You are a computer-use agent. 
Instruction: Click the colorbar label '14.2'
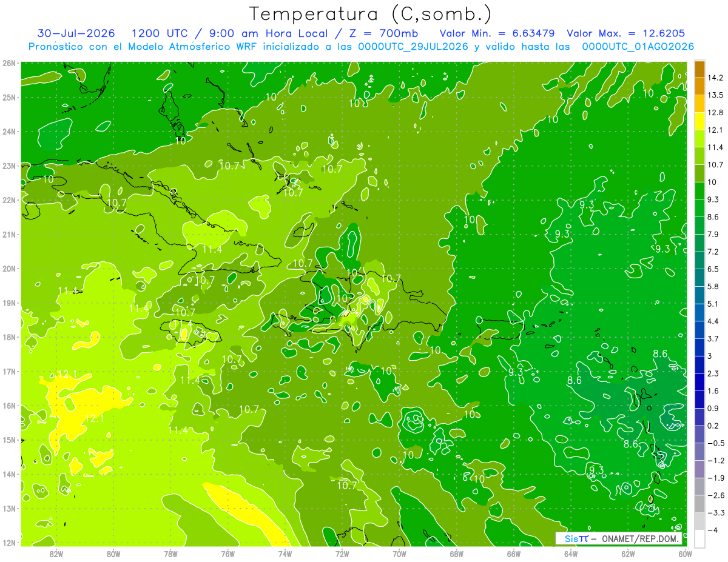tap(716, 78)
